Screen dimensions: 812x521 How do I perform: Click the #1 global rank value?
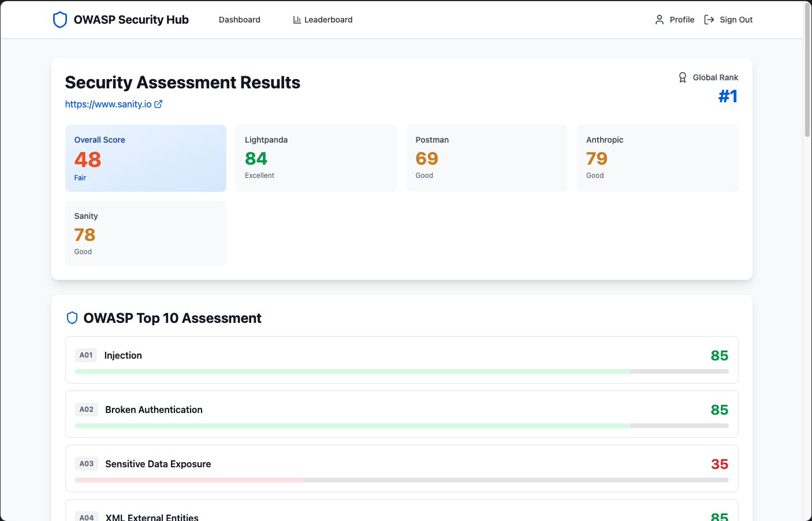728,96
